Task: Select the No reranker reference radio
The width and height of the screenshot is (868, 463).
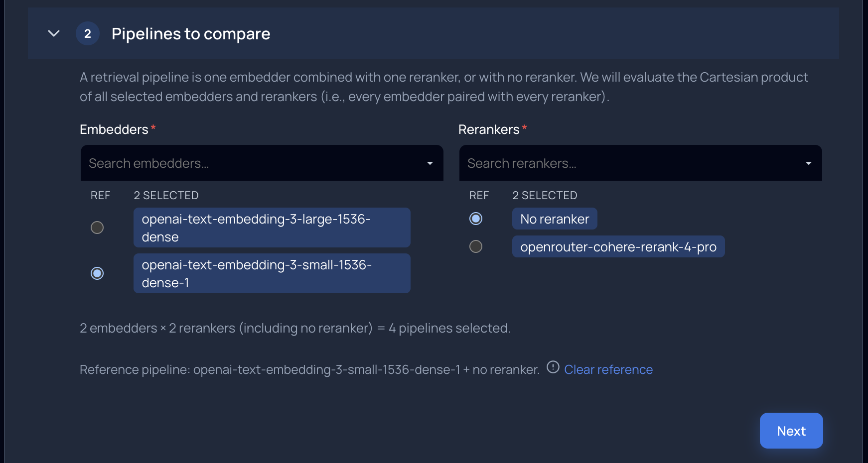Action: [476, 219]
